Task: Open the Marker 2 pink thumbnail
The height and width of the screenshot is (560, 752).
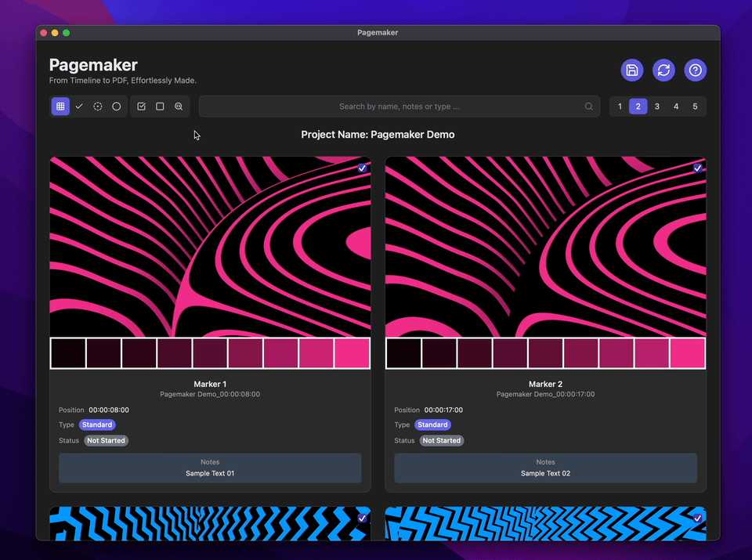Action: coord(546,247)
